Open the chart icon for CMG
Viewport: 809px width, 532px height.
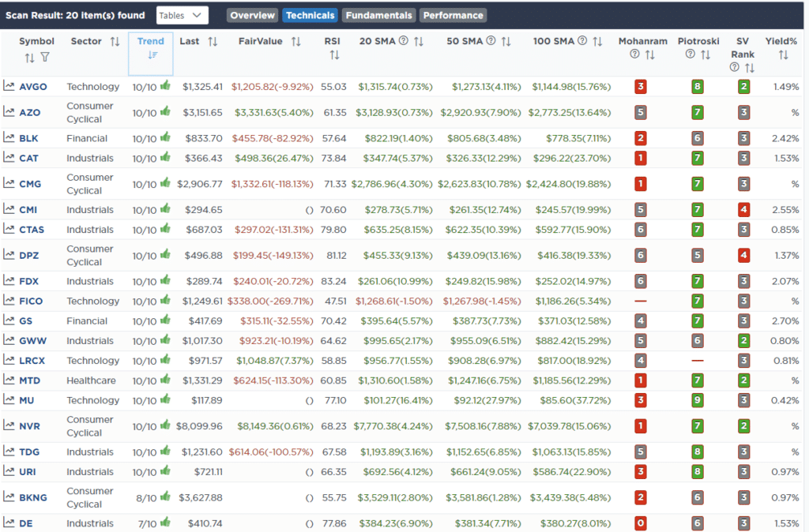click(9, 184)
